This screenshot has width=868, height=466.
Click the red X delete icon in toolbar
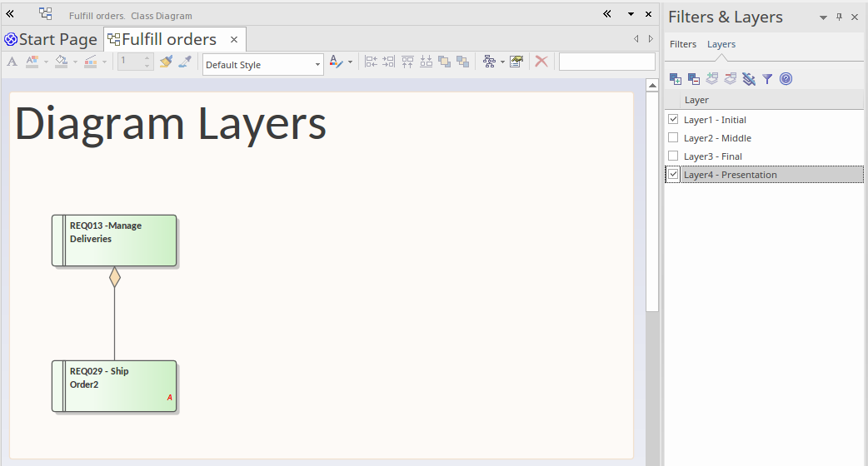click(x=541, y=62)
